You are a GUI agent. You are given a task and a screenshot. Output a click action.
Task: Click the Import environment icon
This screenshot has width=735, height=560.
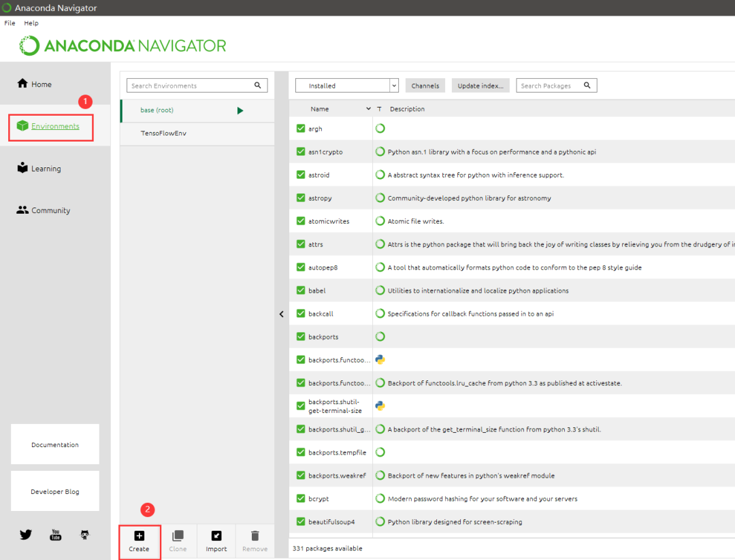click(x=216, y=536)
